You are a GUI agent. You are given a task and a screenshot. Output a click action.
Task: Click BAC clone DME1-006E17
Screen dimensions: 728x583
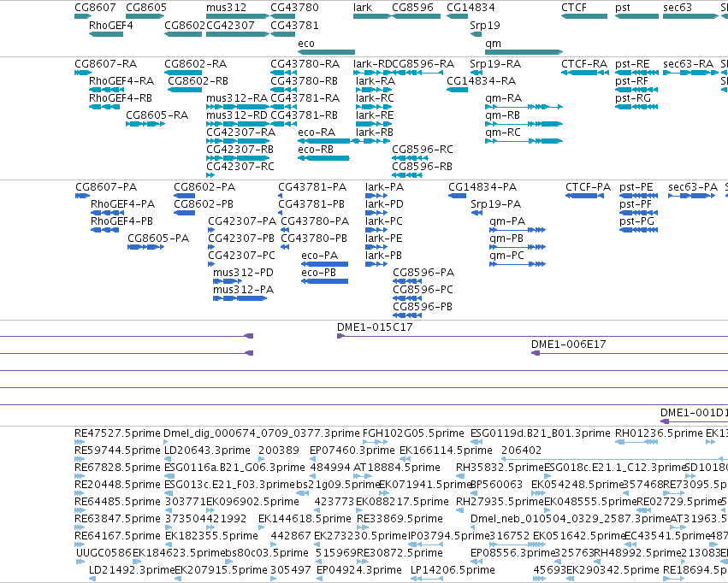(x=630, y=353)
